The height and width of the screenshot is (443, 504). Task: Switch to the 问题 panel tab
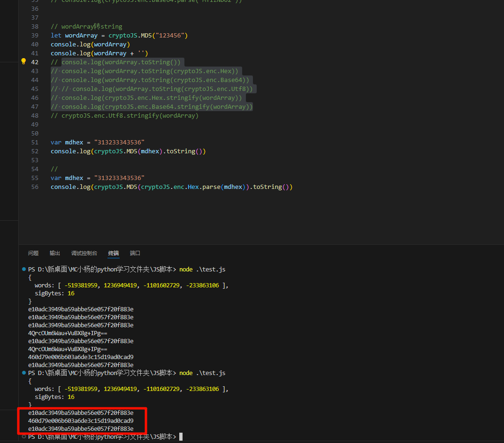point(33,253)
